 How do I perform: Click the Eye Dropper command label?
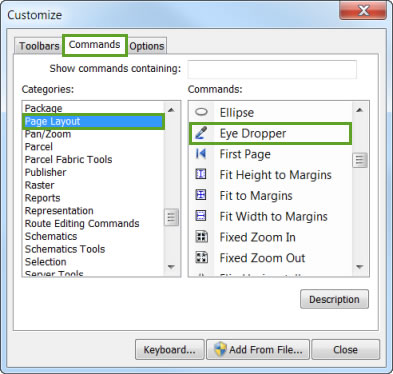[x=253, y=133]
